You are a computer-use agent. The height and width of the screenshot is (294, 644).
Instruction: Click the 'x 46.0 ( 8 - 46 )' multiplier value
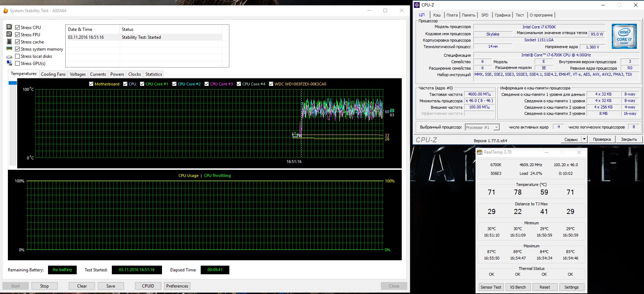tap(479, 101)
